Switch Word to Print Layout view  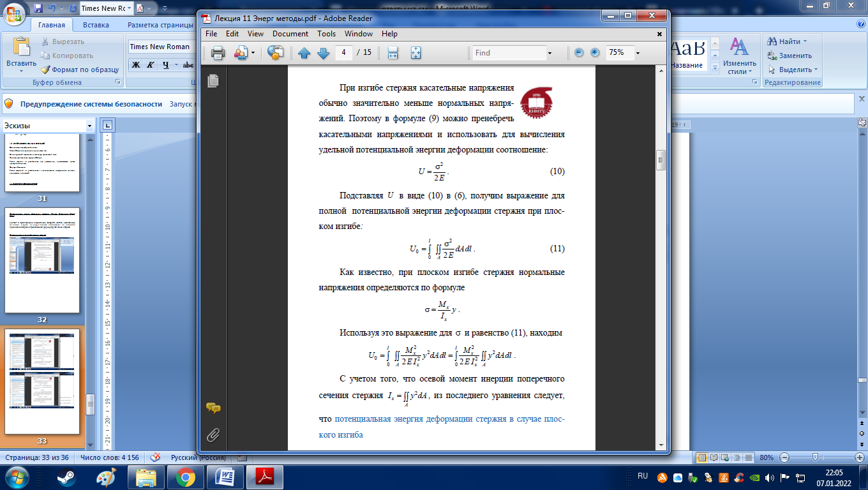coord(702,457)
